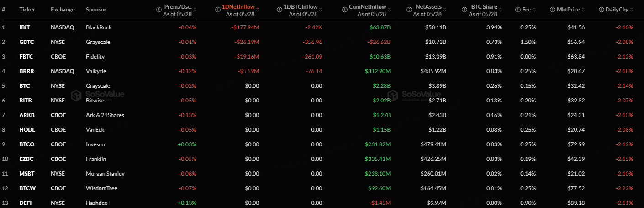This screenshot has height=208, width=644.
Task: Click sort arrows of 1DNetInflow column
Action: (x=258, y=9)
